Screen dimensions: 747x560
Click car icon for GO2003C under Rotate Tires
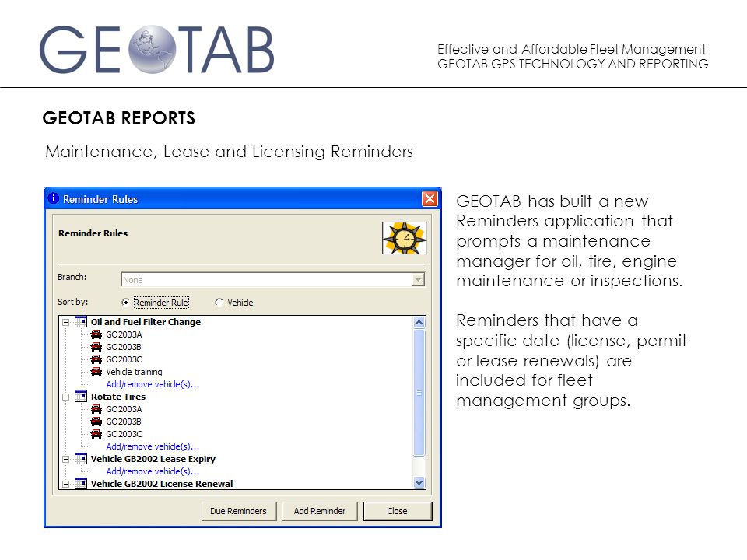point(96,434)
